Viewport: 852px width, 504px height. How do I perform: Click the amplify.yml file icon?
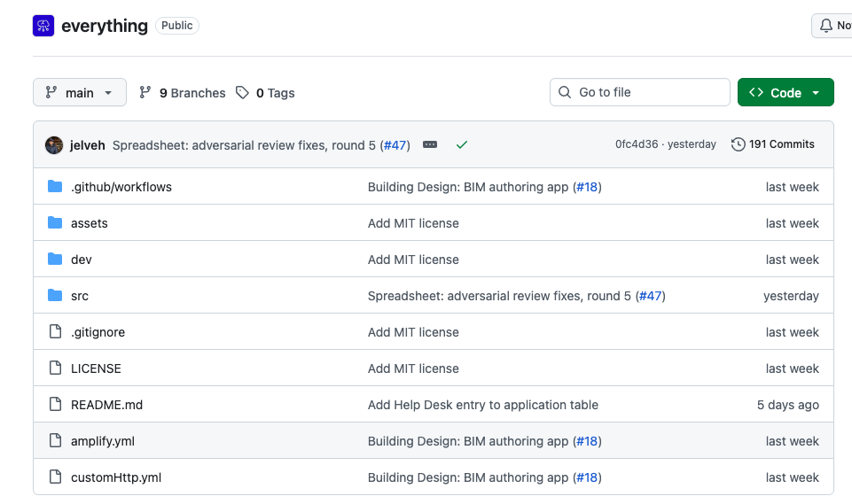55,440
